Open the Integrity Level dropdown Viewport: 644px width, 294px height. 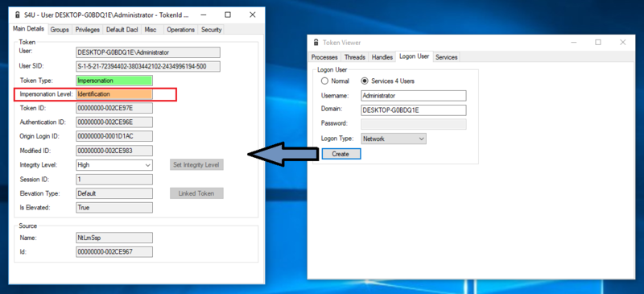click(x=114, y=165)
